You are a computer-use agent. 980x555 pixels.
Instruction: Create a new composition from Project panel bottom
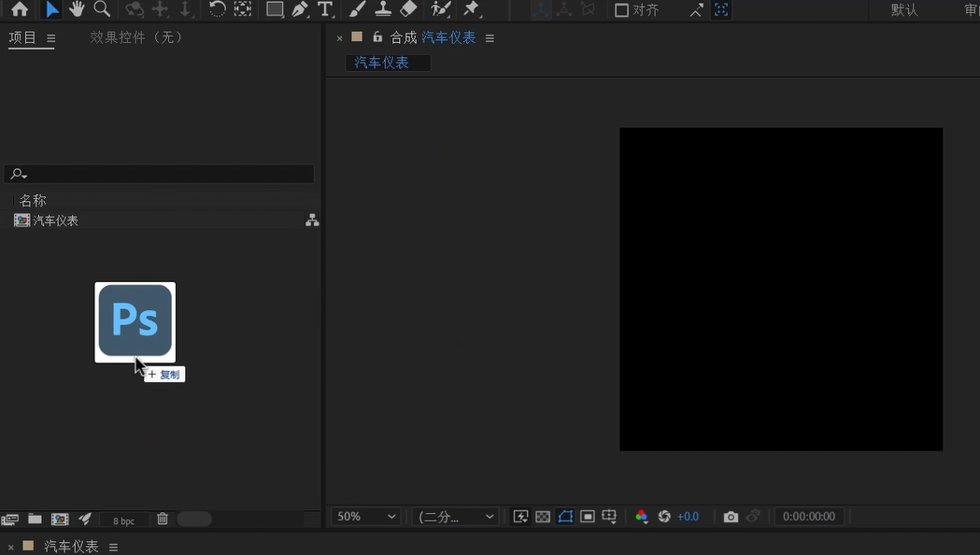click(60, 519)
